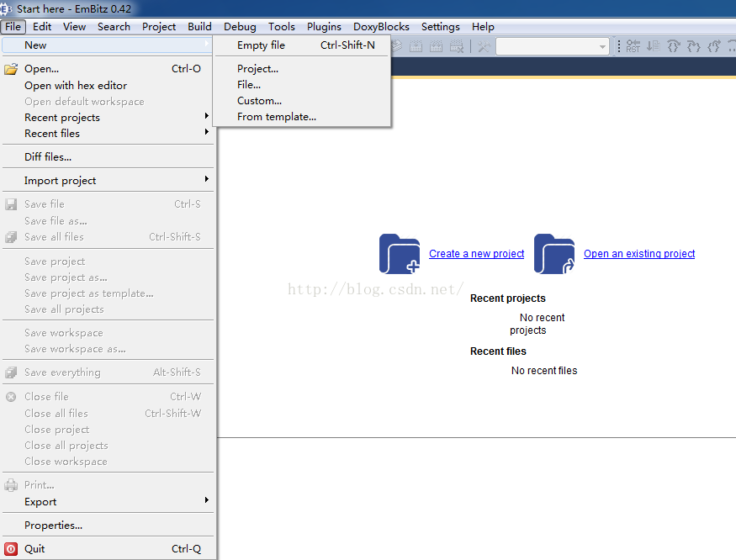
Task: Click the Step out debug icon
Action: tap(714, 46)
